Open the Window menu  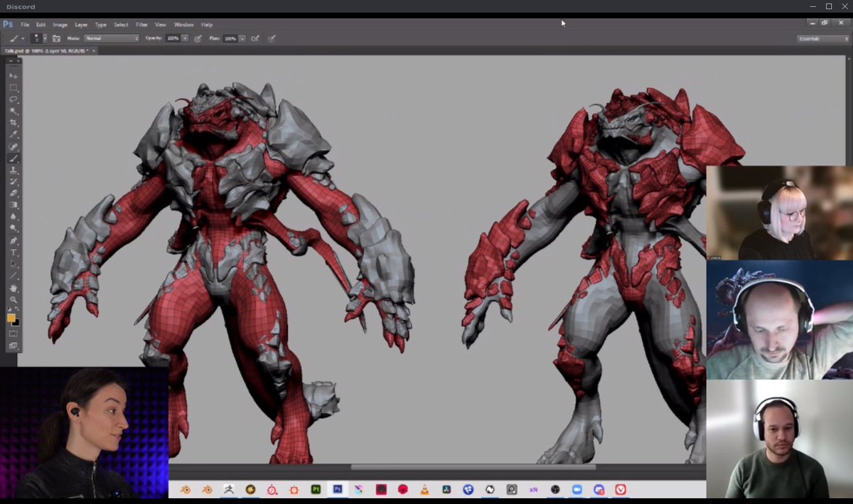[184, 25]
